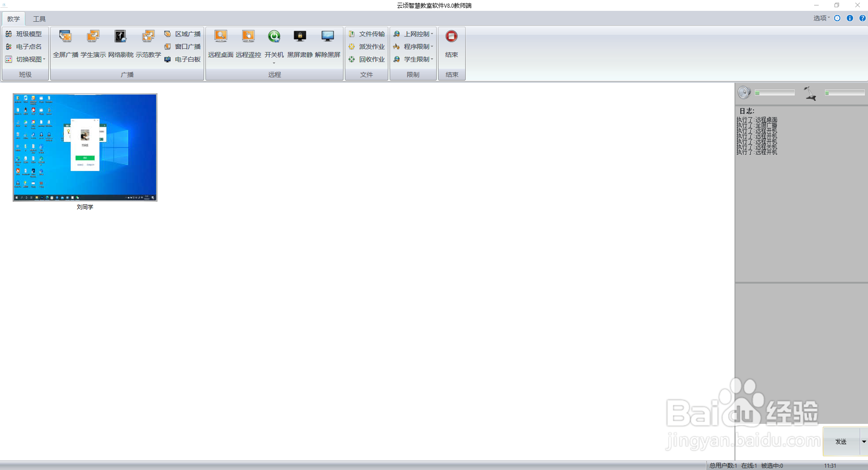
Task: Click 派发作业 to distribute homework
Action: click(x=367, y=47)
